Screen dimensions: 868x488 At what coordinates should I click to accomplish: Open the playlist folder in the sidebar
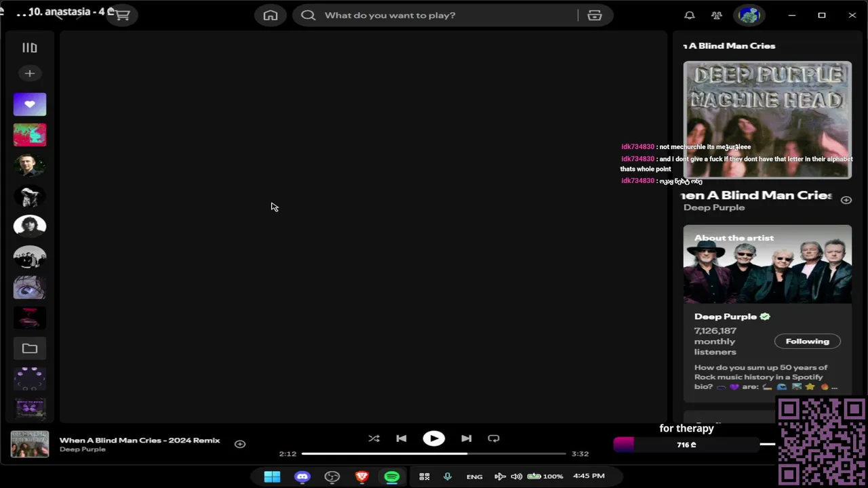coord(30,348)
